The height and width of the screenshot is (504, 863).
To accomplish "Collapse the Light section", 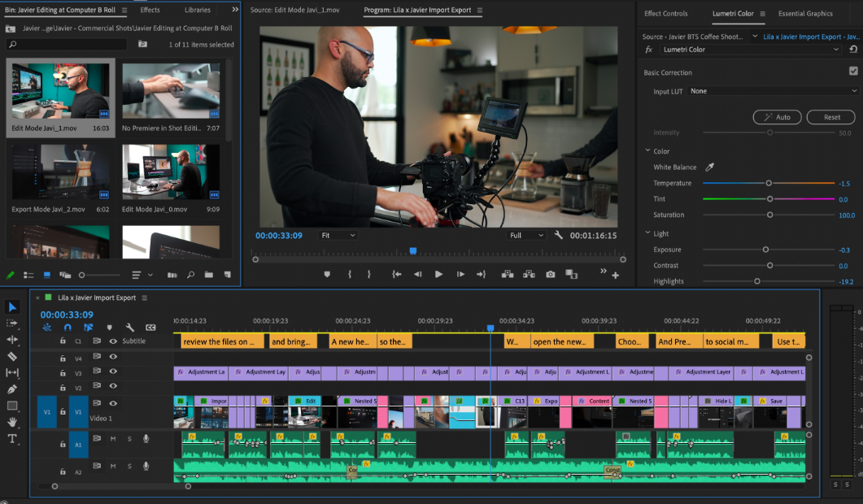I will 647,233.
